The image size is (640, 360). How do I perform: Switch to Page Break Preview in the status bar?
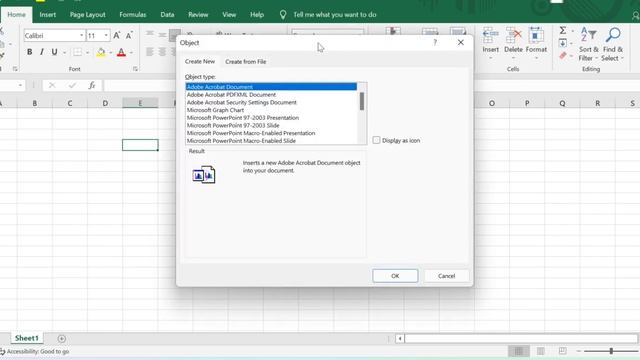click(x=562, y=351)
